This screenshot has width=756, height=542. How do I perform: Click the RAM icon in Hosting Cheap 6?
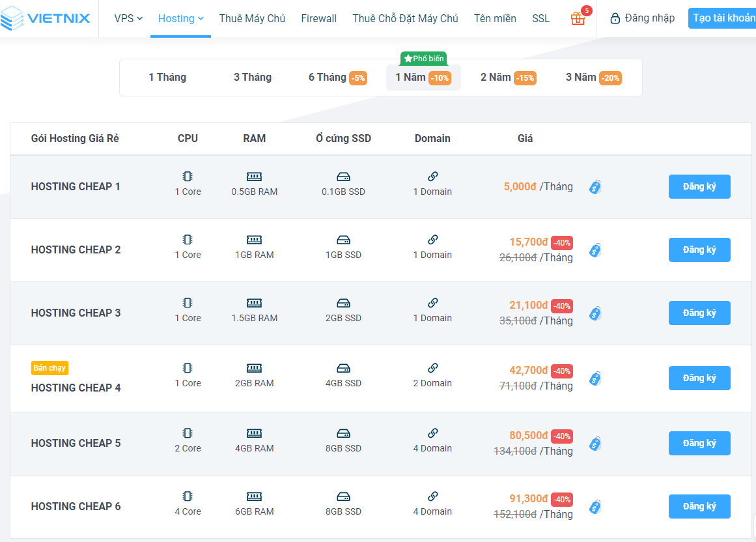(254, 496)
